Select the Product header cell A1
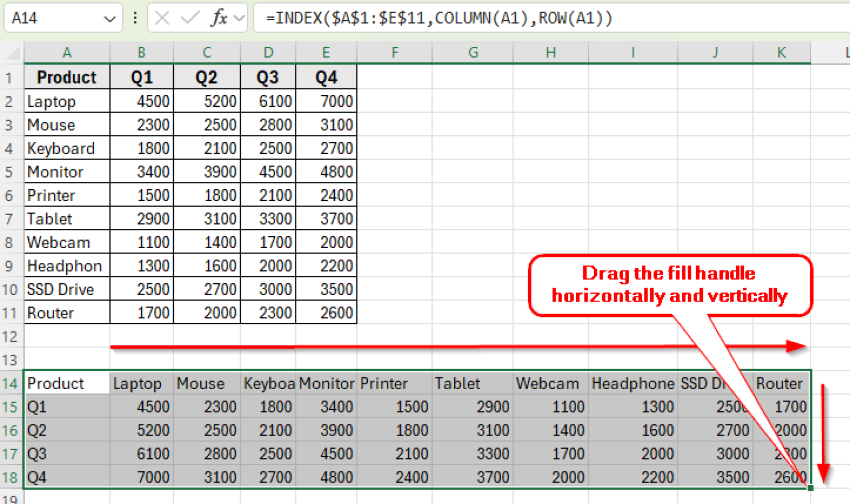The image size is (850, 504). click(66, 77)
